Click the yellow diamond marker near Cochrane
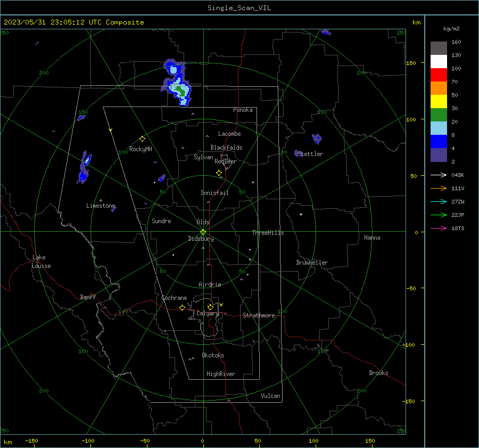479x448 pixels. (x=182, y=307)
